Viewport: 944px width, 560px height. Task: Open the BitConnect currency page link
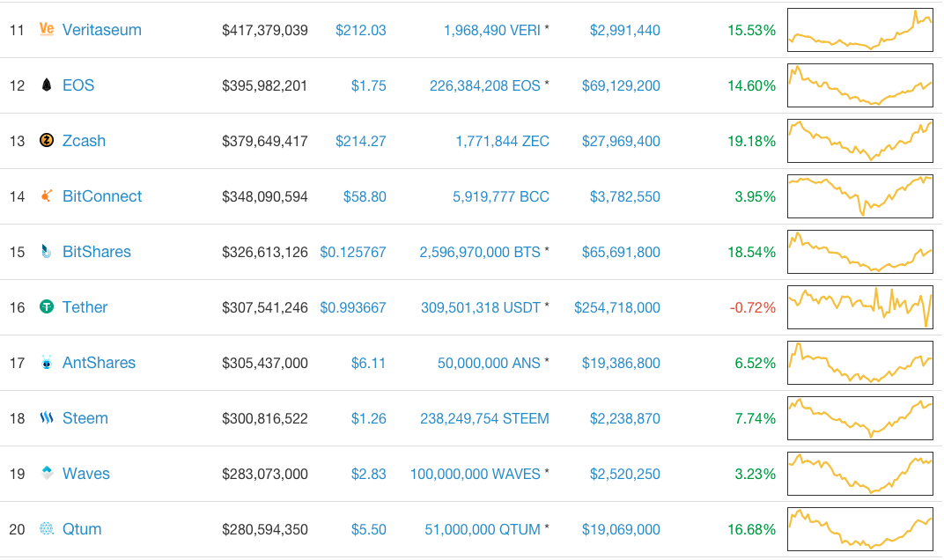102,196
